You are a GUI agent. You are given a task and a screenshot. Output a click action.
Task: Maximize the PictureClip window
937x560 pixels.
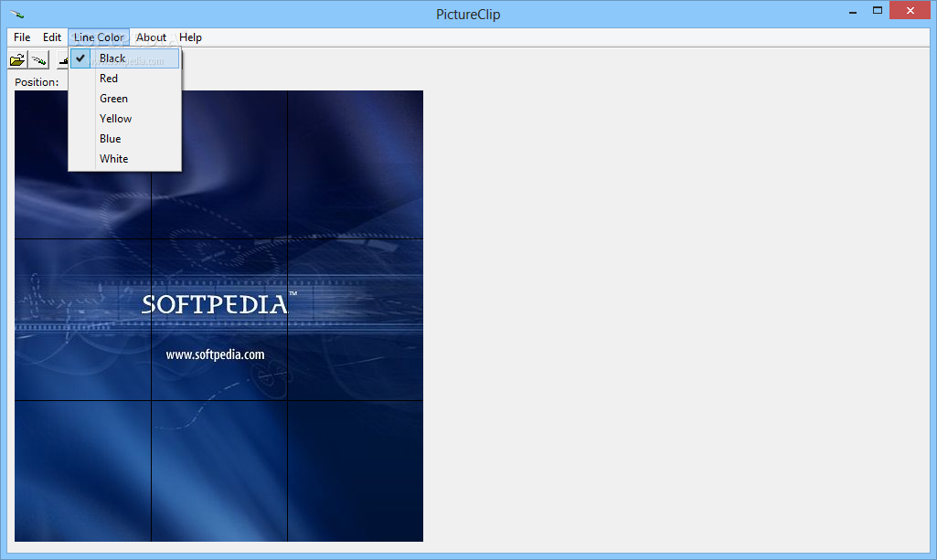(x=878, y=11)
